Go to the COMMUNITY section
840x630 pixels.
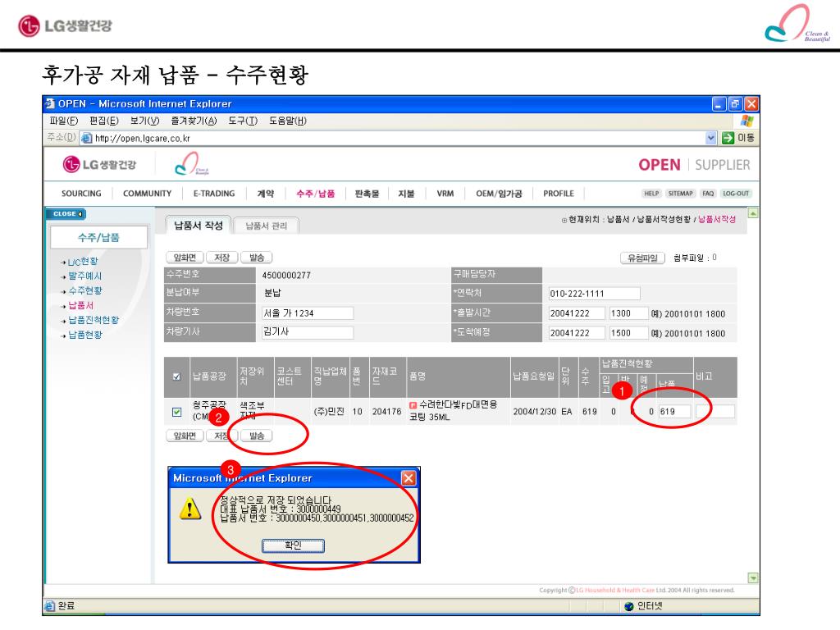click(148, 194)
